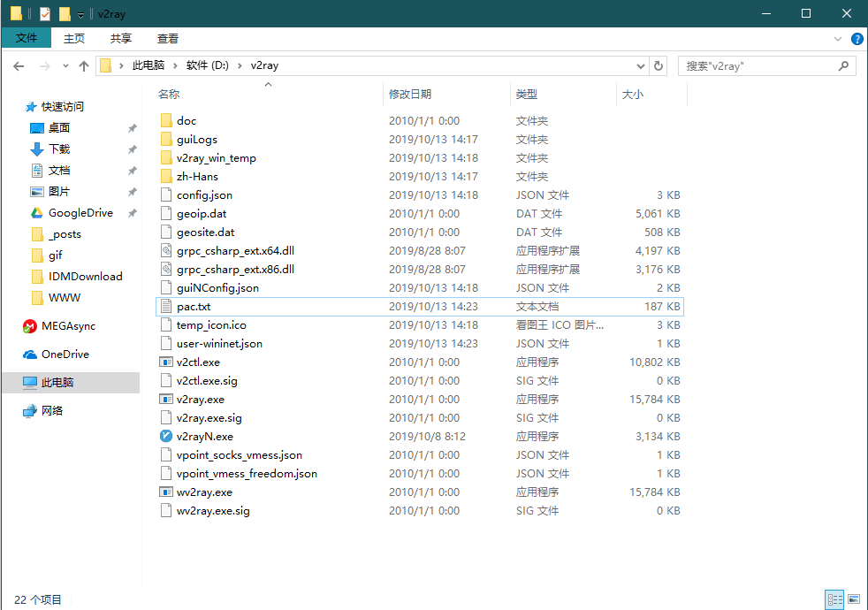868x610 pixels.
Task: Select the user-wininet.json file name
Action: click(x=219, y=344)
